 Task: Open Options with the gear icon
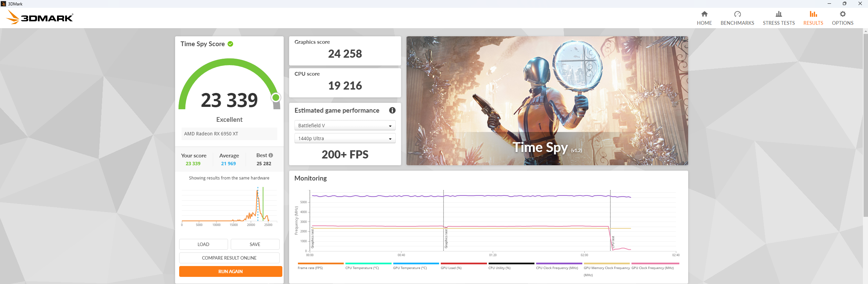tap(842, 14)
